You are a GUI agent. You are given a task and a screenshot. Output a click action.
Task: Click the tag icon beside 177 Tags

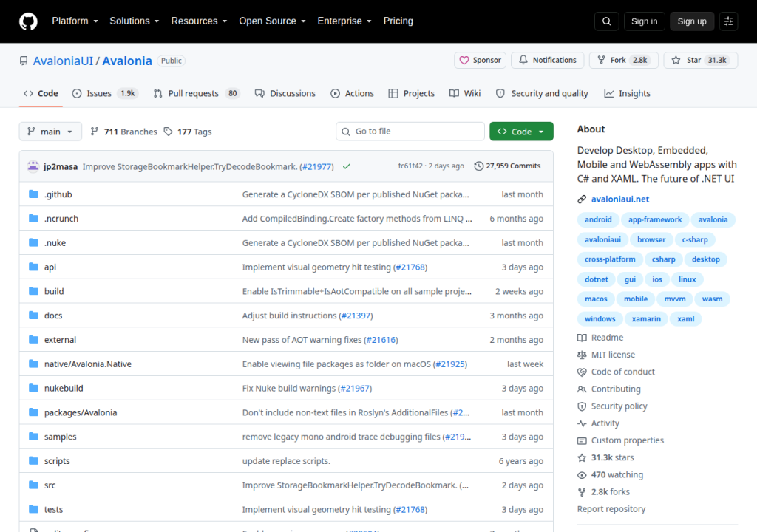tap(168, 132)
